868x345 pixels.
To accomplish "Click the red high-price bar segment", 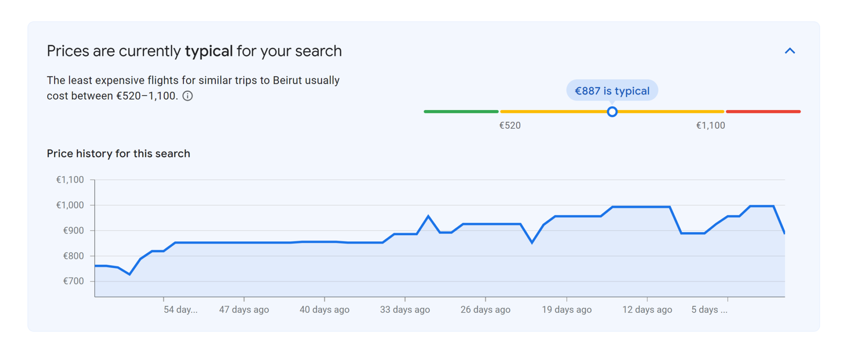I will click(x=763, y=112).
